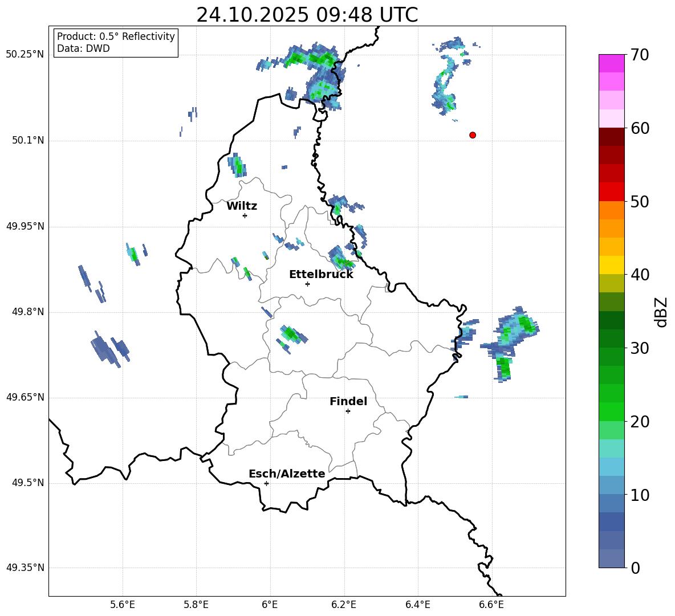Click the 'Esch/Alzette' label

click(x=287, y=474)
